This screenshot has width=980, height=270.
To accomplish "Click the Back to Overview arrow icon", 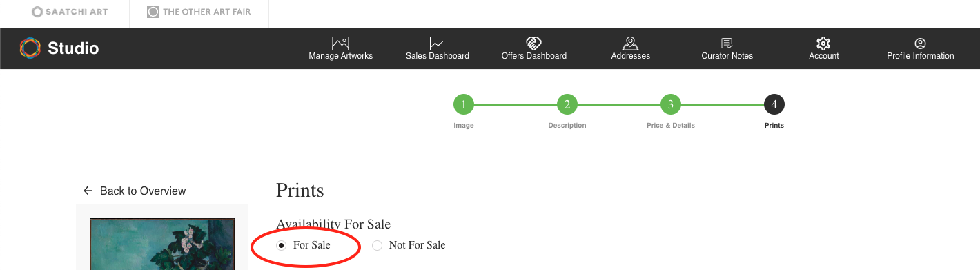I will pos(88,191).
